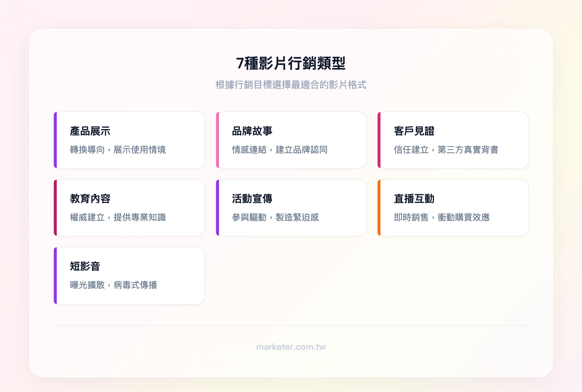582x392 pixels.
Task: Click the text 轉換導向，展示使用情境
Action: tap(117, 150)
